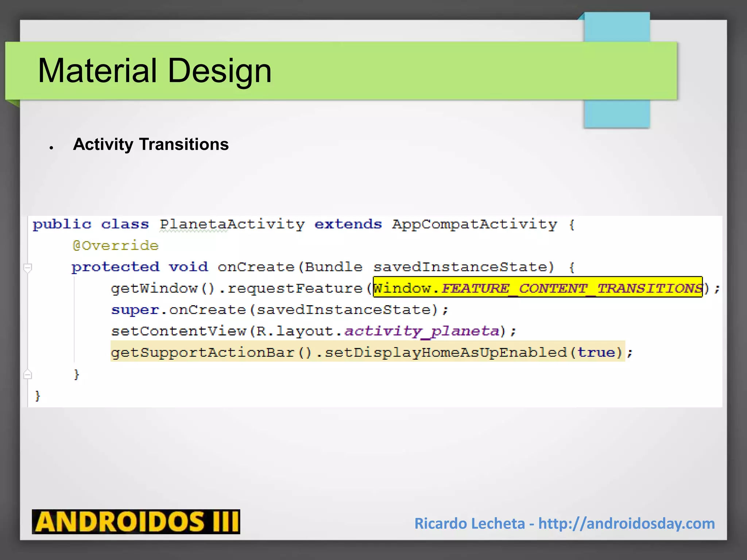Click the Ricardo Lecheta author name
This screenshot has height=560, width=747.
coord(469,524)
